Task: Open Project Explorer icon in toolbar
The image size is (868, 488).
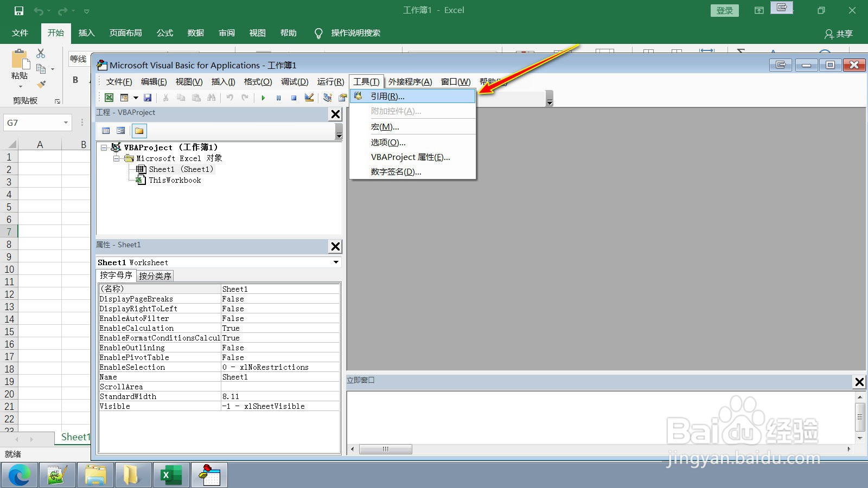Action: coord(327,98)
